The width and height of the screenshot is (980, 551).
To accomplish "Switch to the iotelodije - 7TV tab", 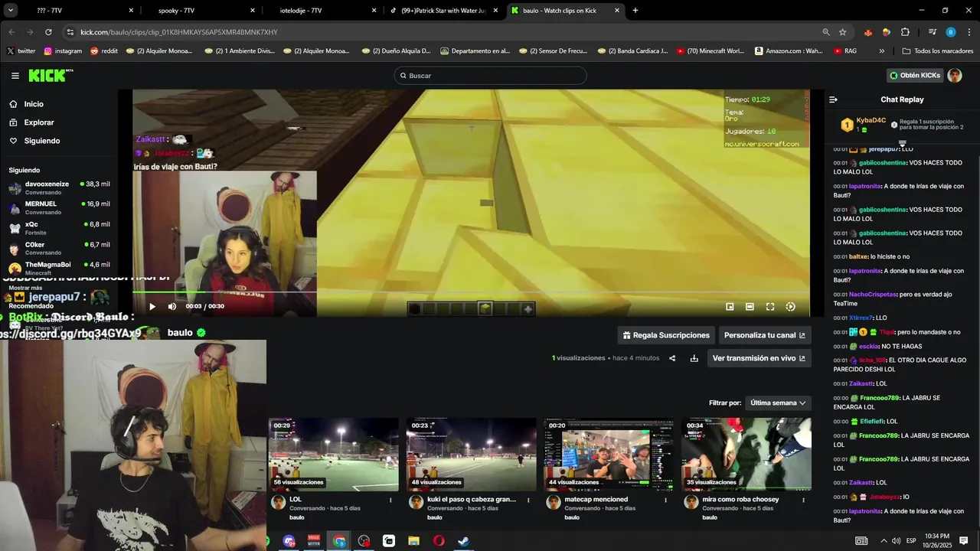I will 322,11.
